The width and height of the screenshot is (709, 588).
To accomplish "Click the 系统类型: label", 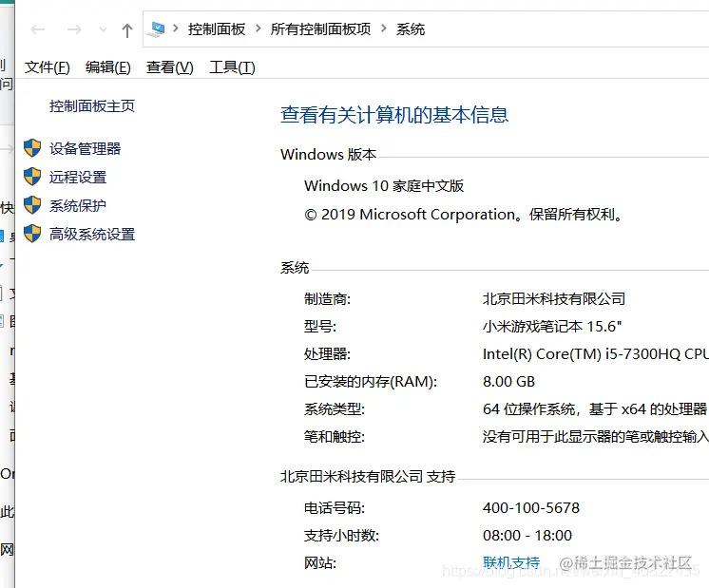I will pyautogui.click(x=335, y=409).
